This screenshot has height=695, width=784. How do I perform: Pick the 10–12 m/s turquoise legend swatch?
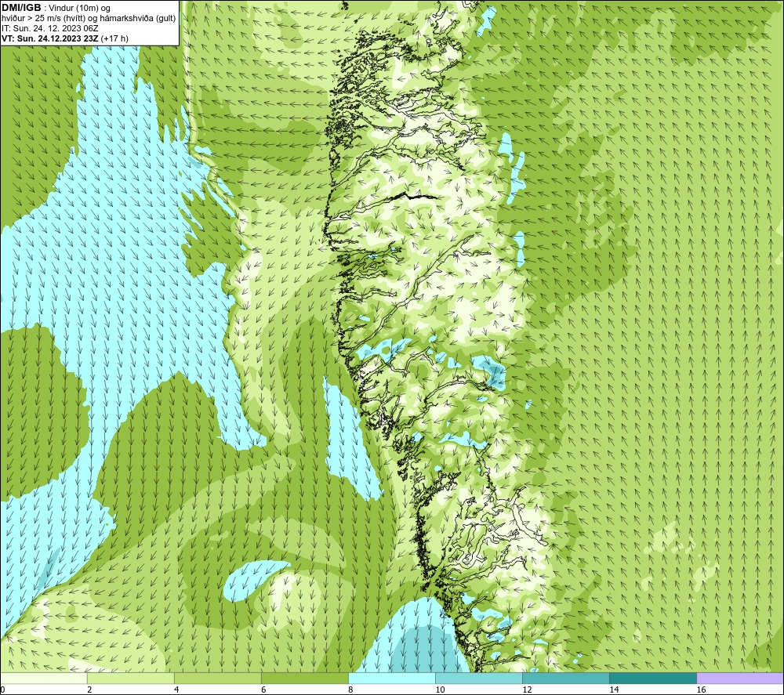(479, 678)
